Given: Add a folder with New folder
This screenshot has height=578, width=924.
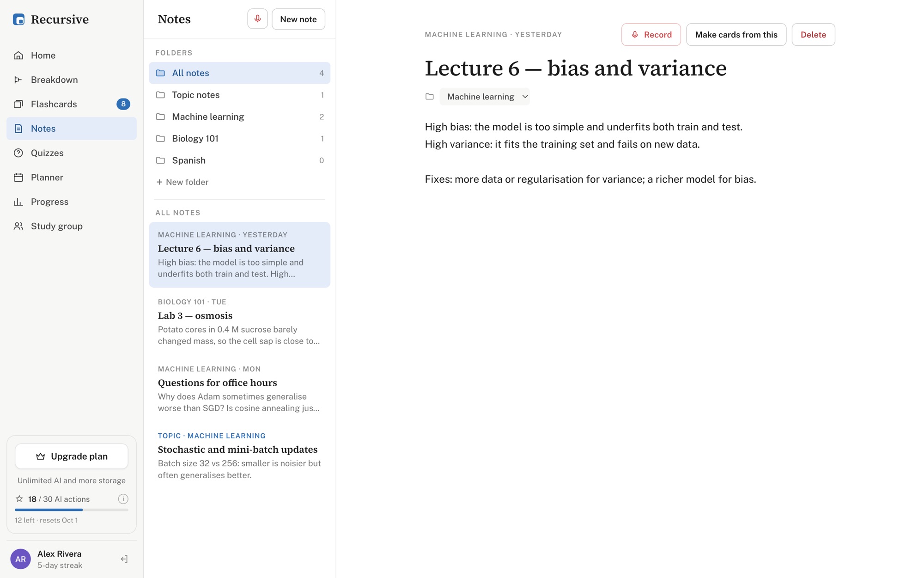Looking at the screenshot, I should coord(182,182).
